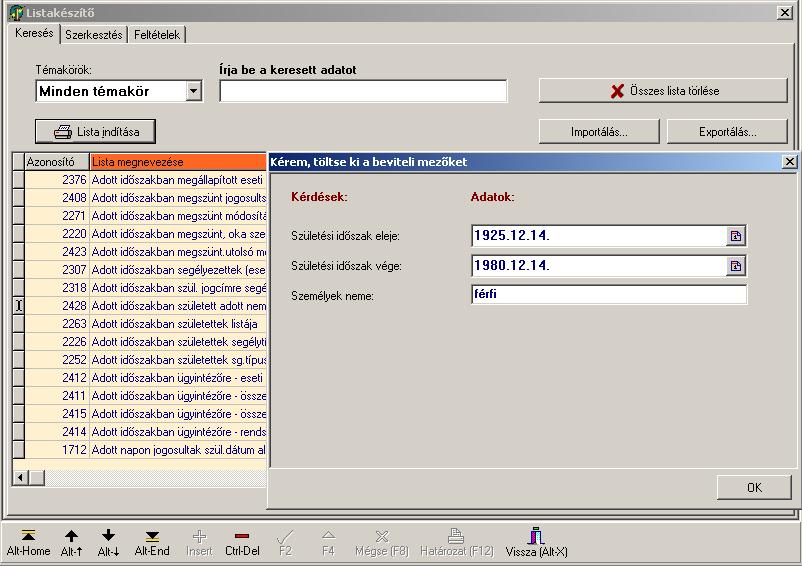Click row selector box beside row 1712
Screen dimensions: 802x566
point(18,450)
